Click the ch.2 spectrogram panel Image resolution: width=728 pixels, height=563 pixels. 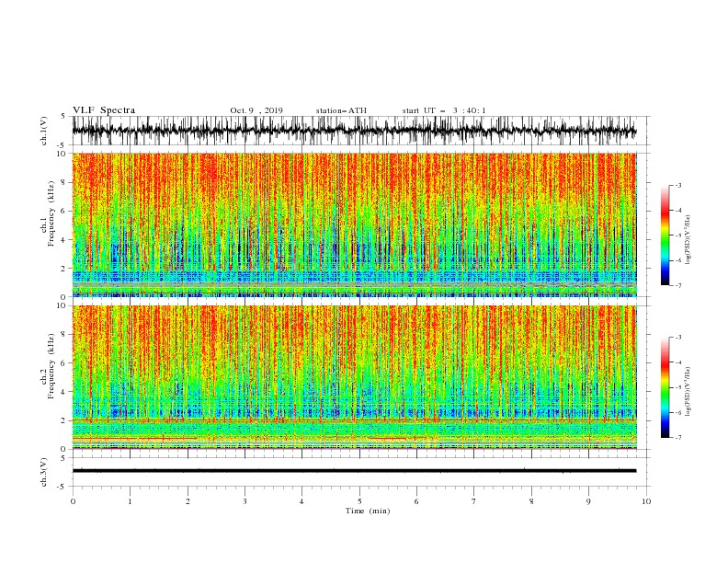(x=354, y=377)
